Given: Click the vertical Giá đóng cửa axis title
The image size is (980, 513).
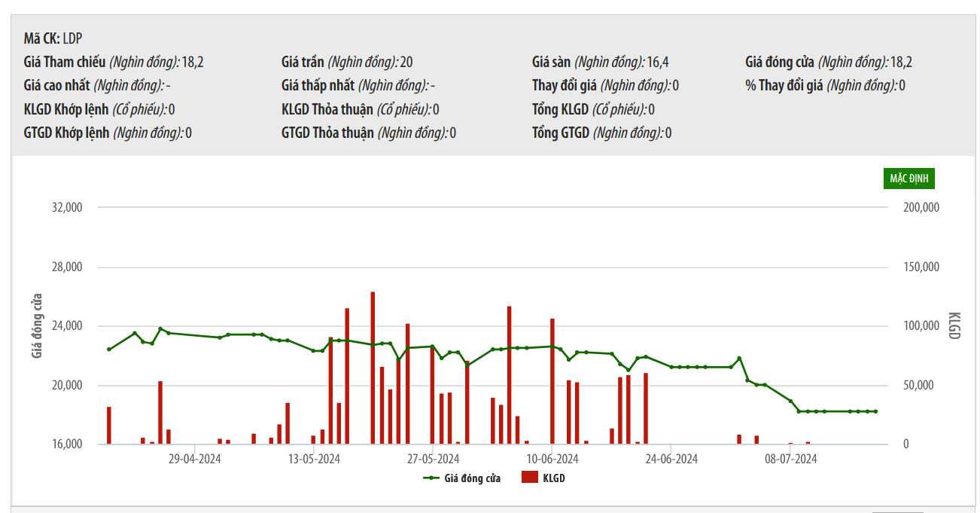Looking at the screenshot, I should click(38, 325).
